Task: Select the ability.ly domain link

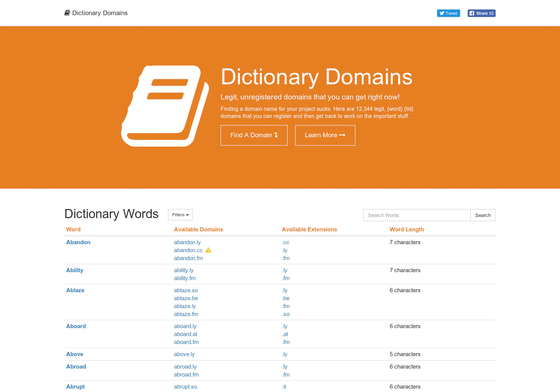Action: click(x=184, y=270)
